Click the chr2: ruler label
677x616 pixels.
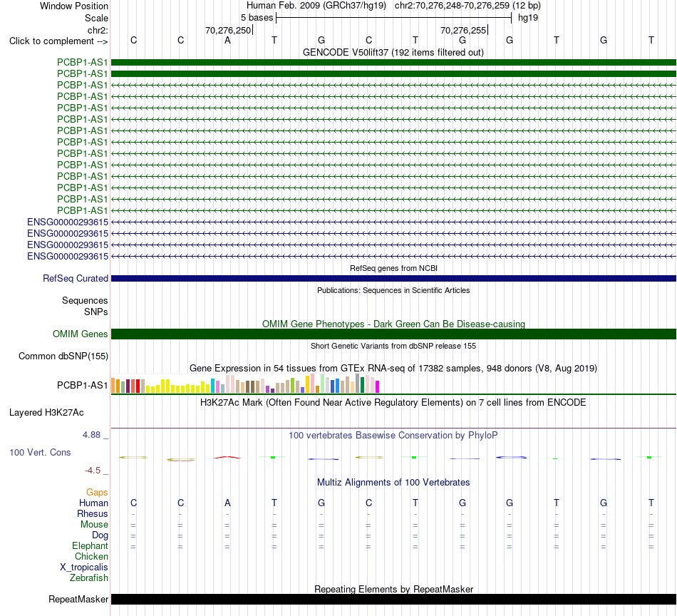(98, 30)
